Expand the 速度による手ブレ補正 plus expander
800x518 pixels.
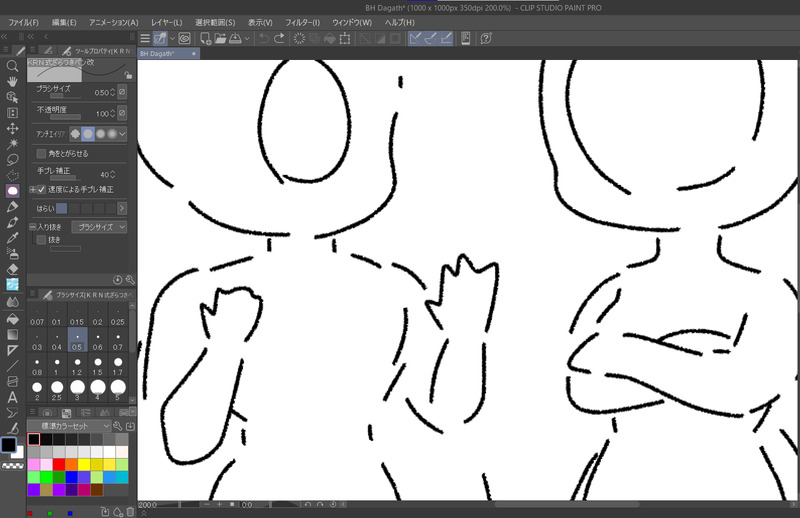pyautogui.click(x=33, y=189)
